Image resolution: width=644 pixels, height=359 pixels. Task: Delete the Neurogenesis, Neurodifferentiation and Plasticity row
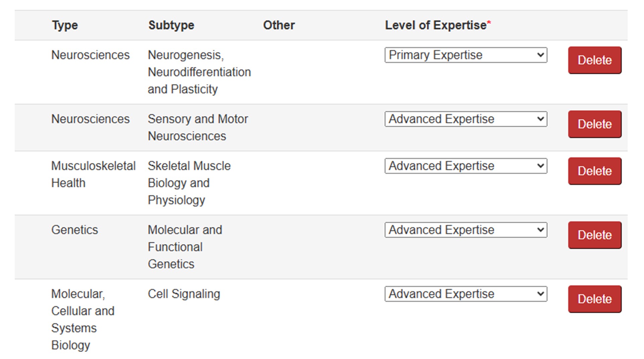[x=594, y=60]
